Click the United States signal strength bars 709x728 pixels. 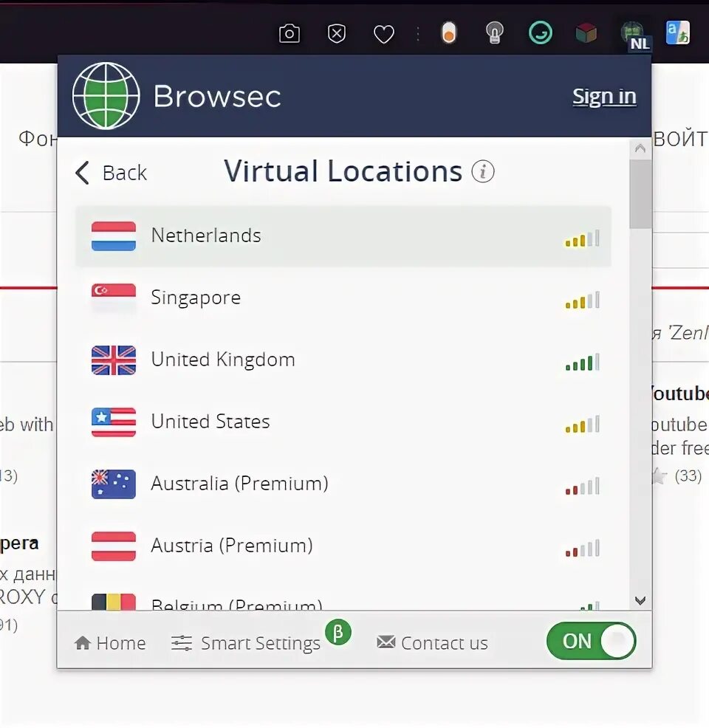point(582,425)
